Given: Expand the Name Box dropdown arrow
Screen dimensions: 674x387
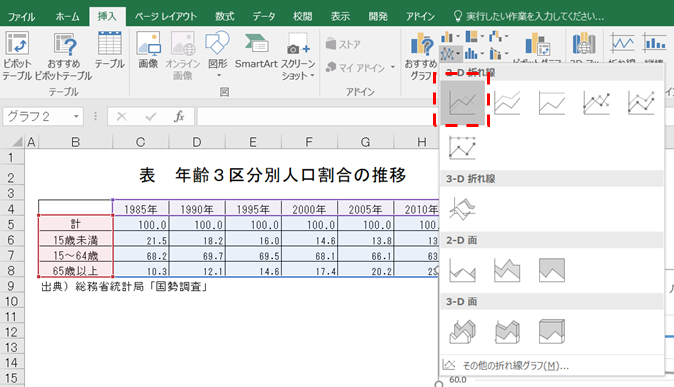Looking at the screenshot, I should (76, 117).
